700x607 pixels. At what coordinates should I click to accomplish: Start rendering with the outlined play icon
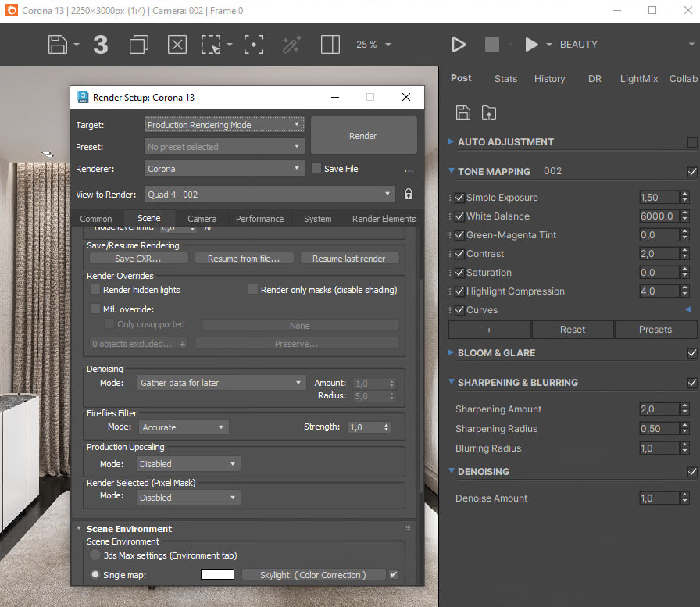click(x=459, y=45)
